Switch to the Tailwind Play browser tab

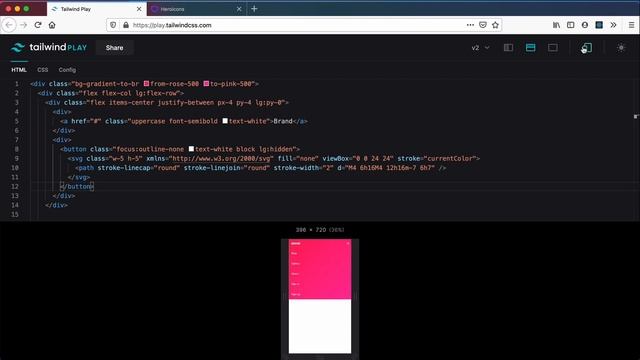click(x=96, y=9)
